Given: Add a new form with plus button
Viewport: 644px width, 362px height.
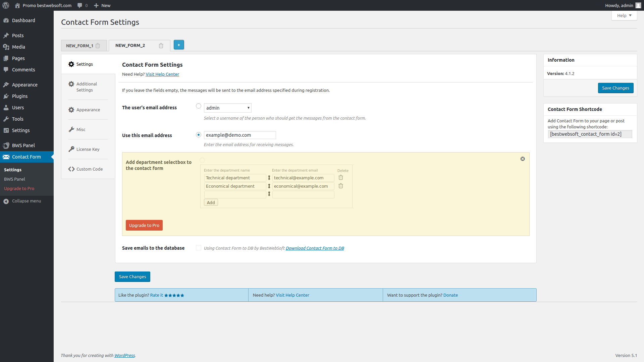Looking at the screenshot, I should click(179, 45).
